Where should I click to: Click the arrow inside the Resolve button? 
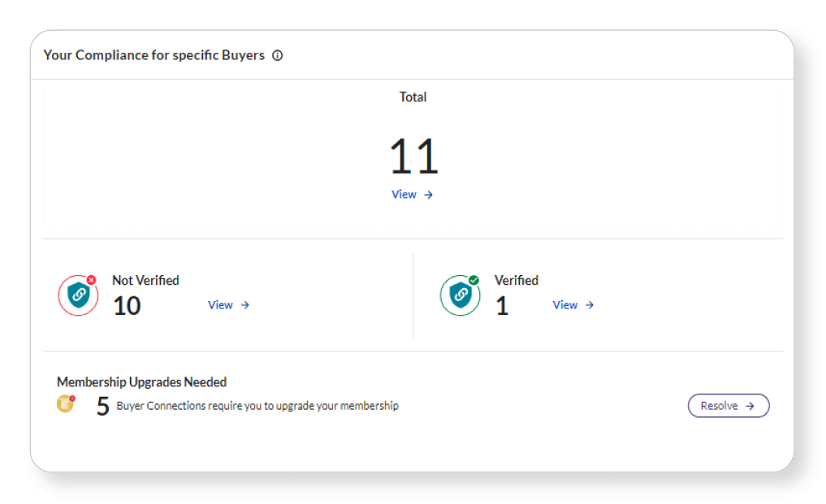[x=750, y=406]
